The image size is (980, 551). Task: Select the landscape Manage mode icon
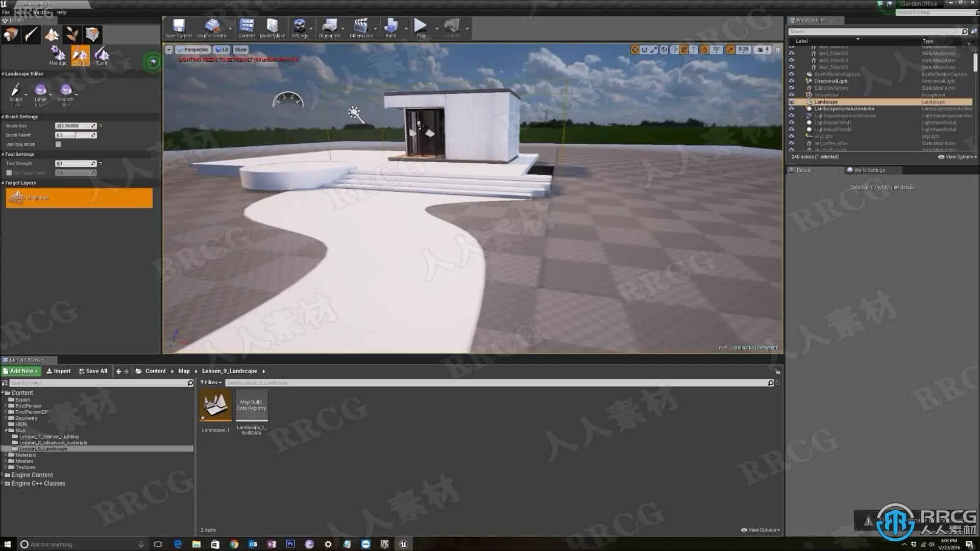(58, 55)
